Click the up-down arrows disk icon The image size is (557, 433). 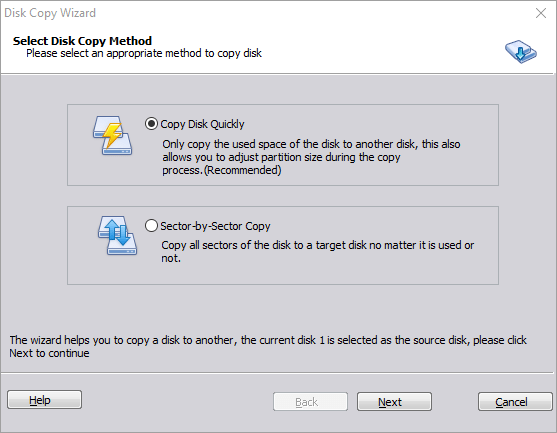click(x=117, y=236)
